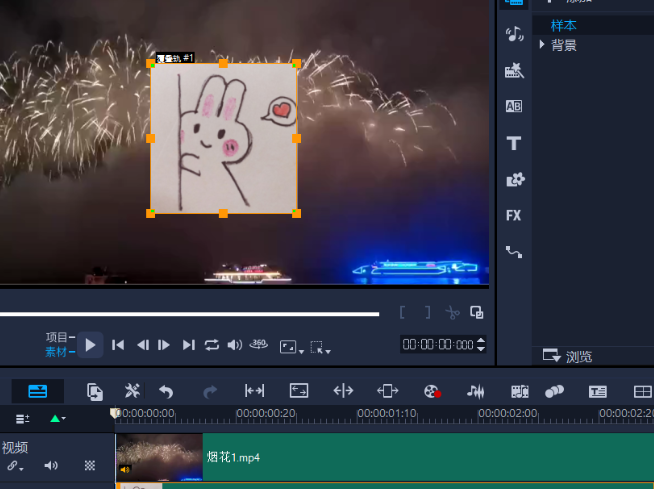
Task: Open the subtitle editor icon
Action: pyautogui.click(x=598, y=391)
